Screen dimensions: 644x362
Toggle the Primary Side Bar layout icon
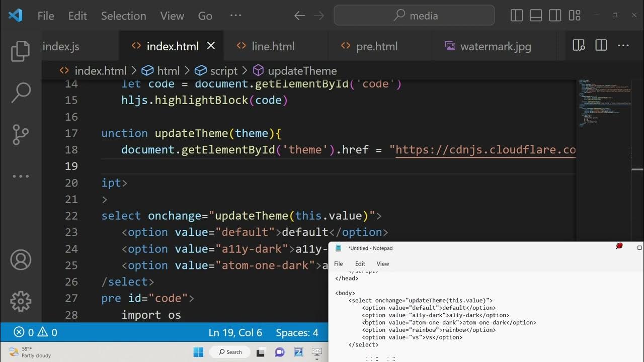tap(517, 16)
